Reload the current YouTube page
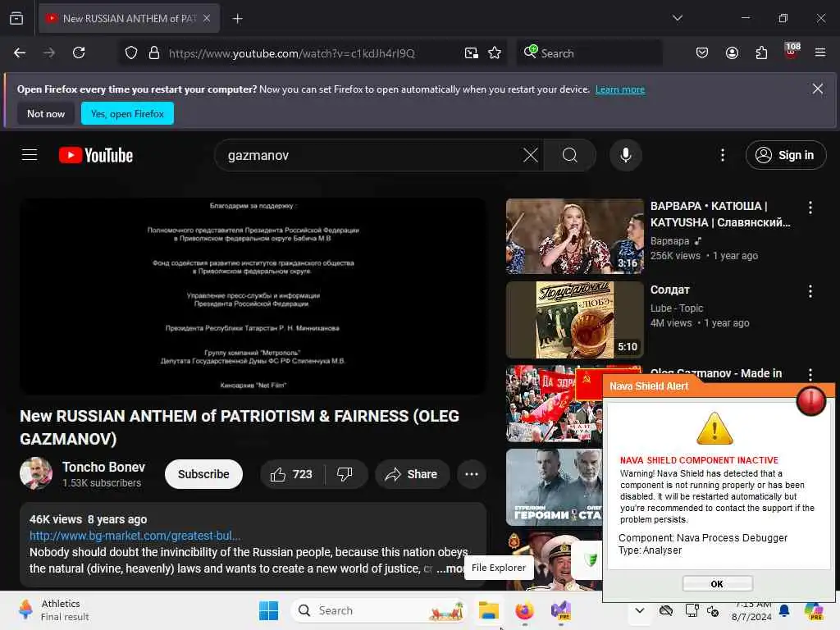The image size is (840, 630). click(x=79, y=52)
